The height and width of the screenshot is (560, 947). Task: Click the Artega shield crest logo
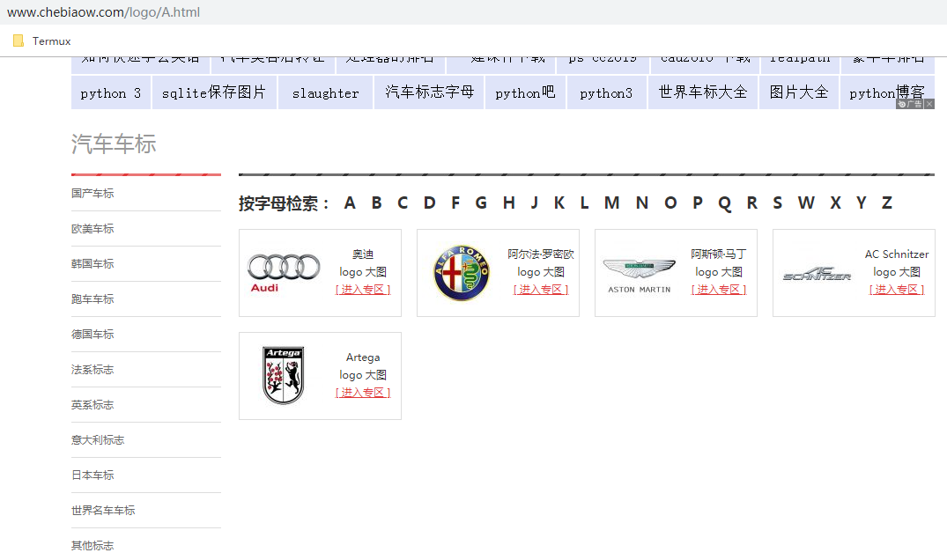(284, 375)
